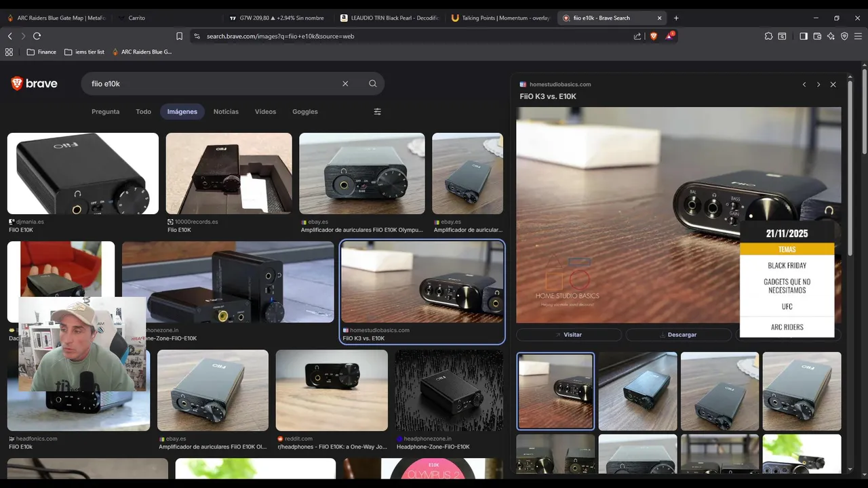Click the Brave logo to go home
The image size is (868, 488).
pos(34,83)
